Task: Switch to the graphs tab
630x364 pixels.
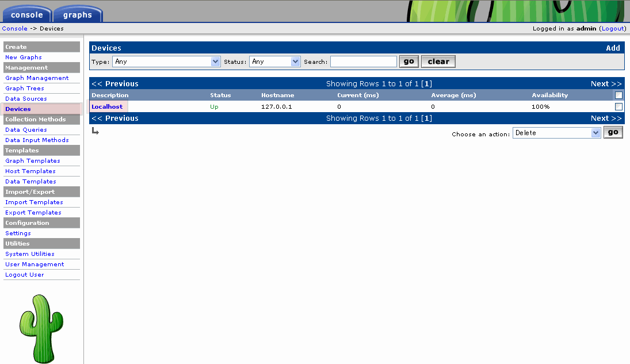Action: (78, 14)
